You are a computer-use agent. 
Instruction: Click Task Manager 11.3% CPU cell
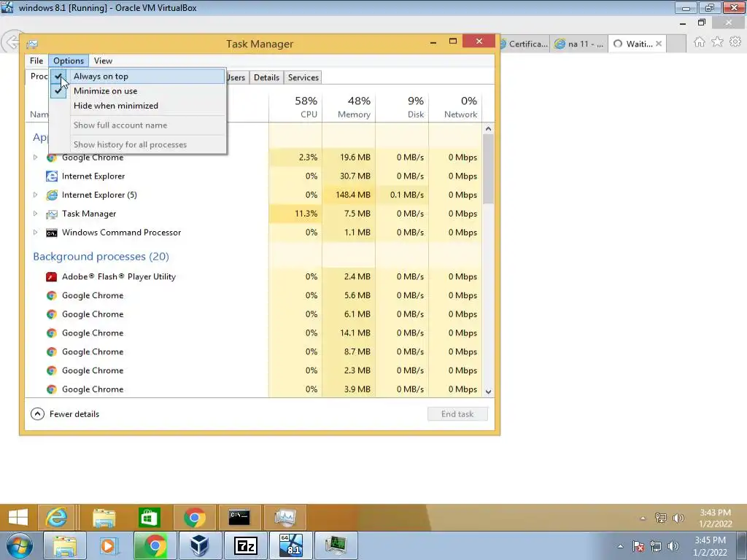pos(296,214)
